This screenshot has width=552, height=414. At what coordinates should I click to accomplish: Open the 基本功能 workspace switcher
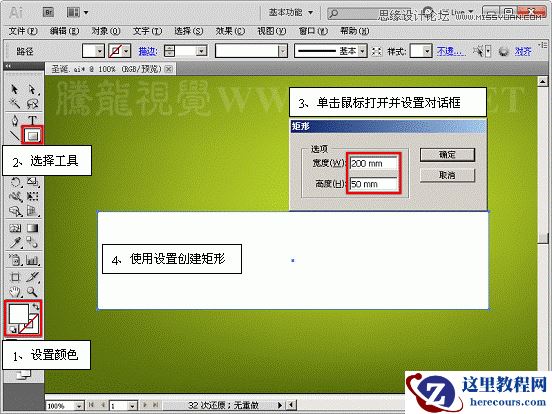pyautogui.click(x=291, y=13)
